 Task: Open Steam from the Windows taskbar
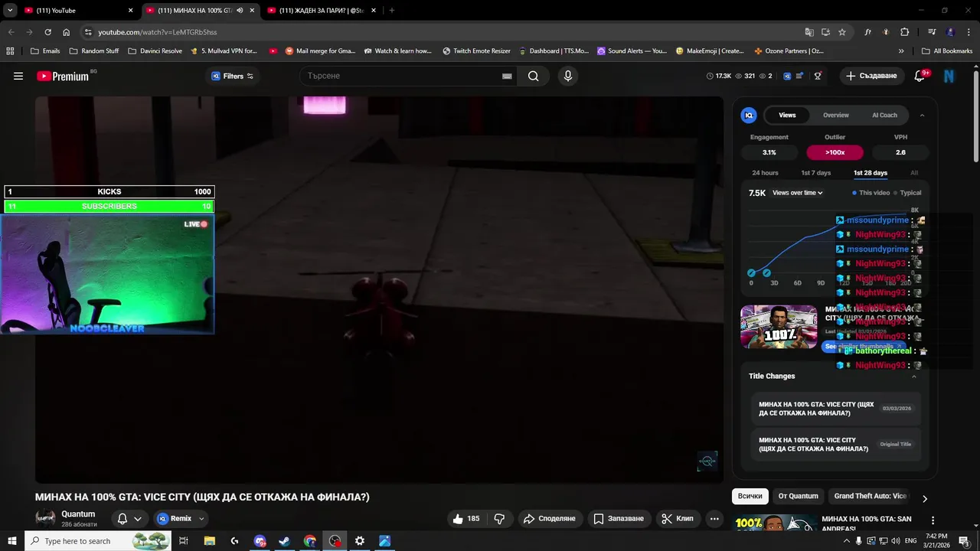tap(284, 541)
